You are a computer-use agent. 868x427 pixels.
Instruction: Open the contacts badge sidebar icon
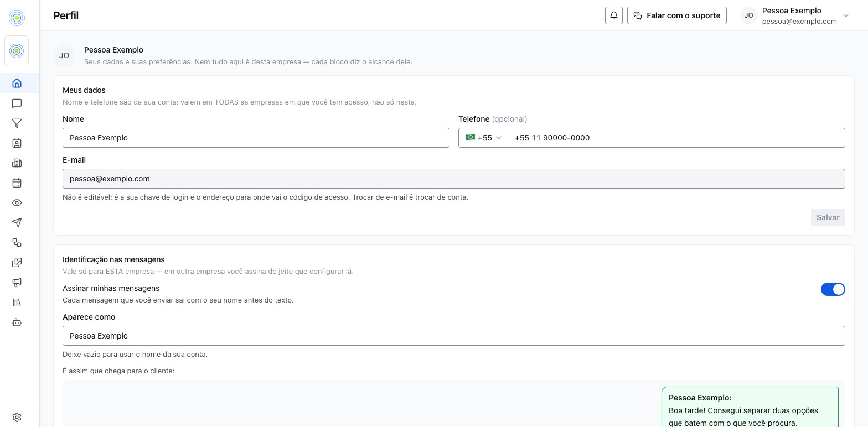click(x=17, y=143)
